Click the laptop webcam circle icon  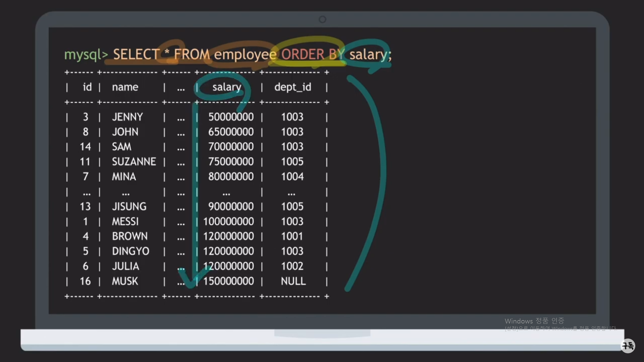(322, 19)
